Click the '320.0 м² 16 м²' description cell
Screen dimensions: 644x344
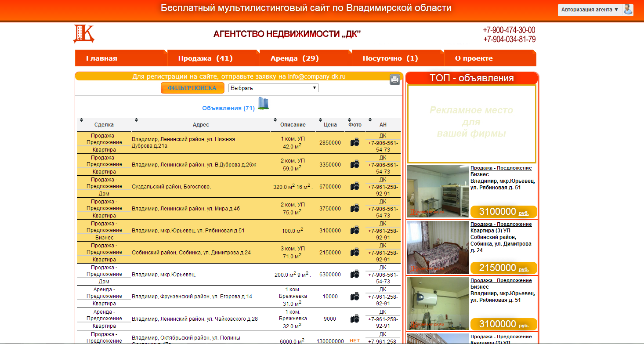click(x=293, y=186)
